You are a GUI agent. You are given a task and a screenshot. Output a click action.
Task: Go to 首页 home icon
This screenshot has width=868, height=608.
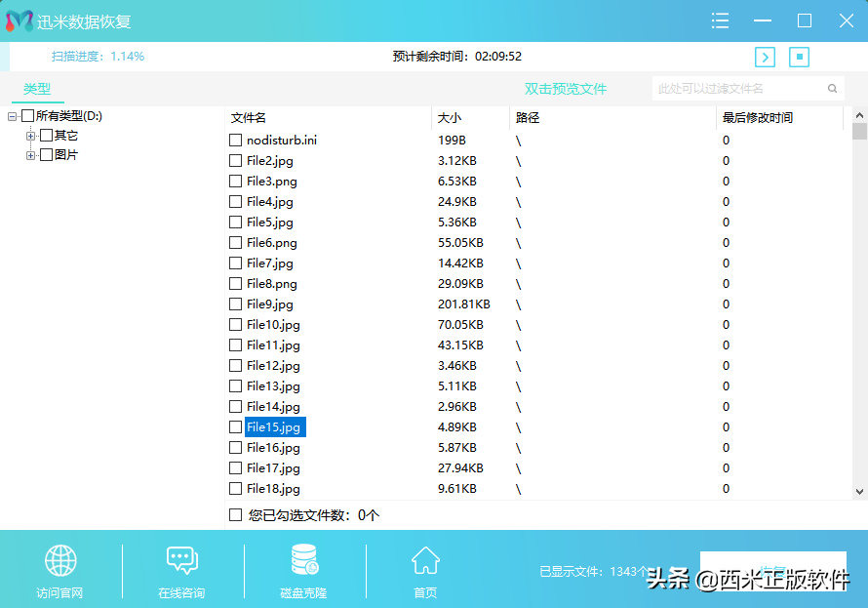[x=425, y=560]
